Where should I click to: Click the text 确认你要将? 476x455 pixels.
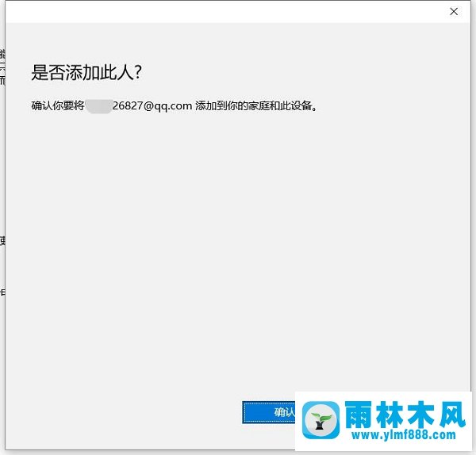point(58,106)
